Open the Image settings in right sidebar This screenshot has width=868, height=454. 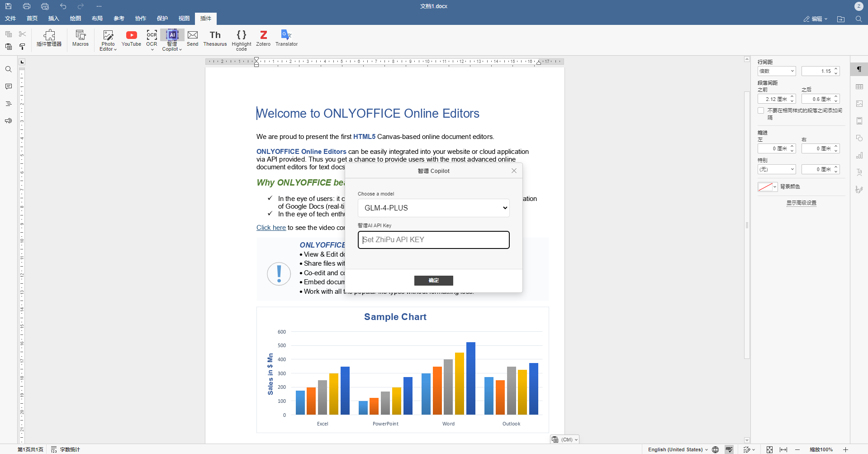click(x=859, y=104)
